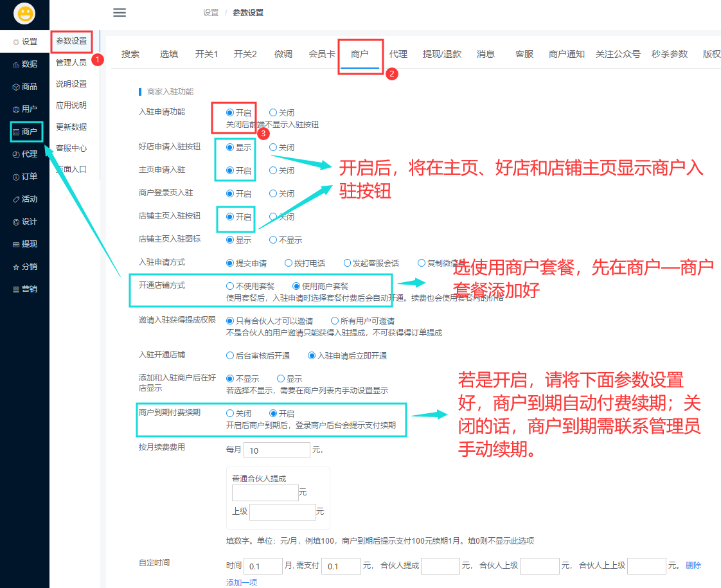This screenshot has width=721, height=588.
Task: Click the 添加一项 link
Action: (x=242, y=582)
